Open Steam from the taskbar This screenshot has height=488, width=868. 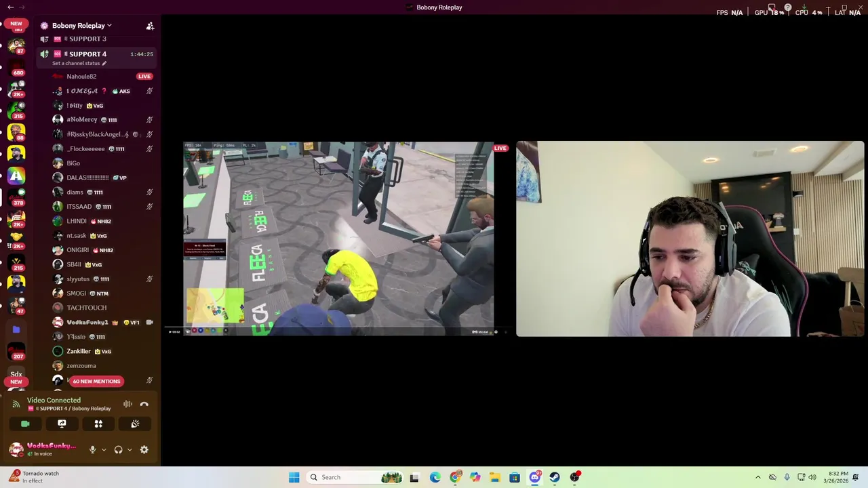click(555, 477)
